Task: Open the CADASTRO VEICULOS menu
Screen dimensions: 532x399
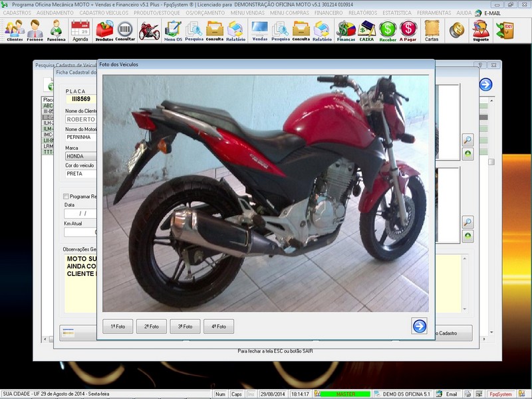Action: coord(104,13)
